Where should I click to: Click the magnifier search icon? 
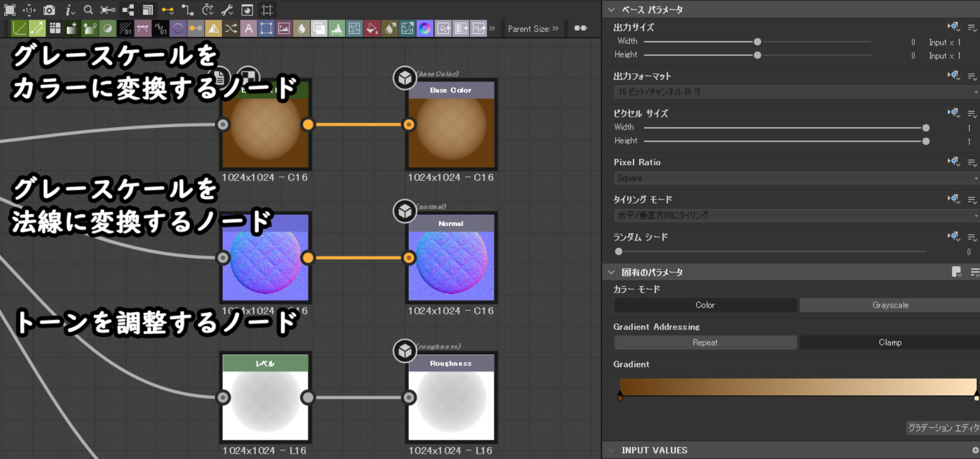[88, 10]
